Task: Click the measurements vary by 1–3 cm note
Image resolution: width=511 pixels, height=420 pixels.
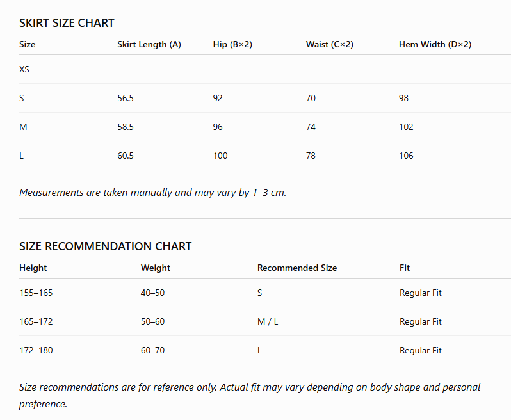Action: (152, 193)
